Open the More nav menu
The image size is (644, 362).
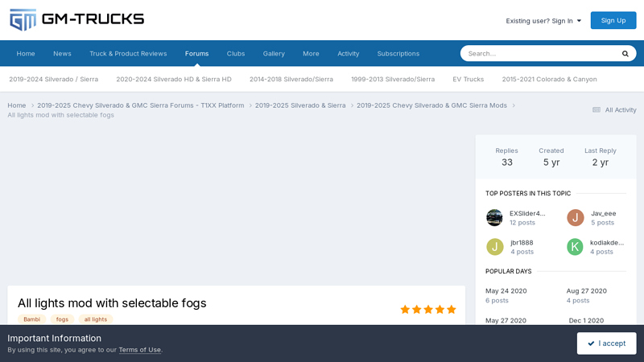(x=311, y=53)
